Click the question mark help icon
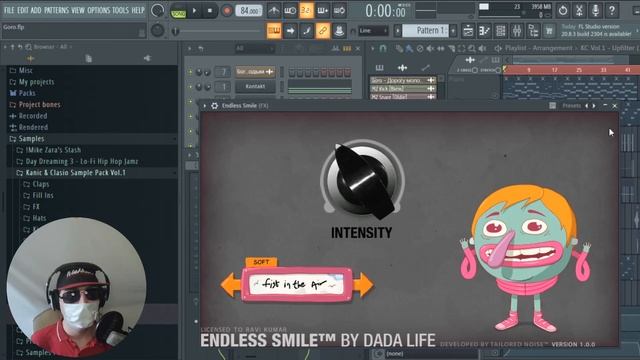The width and height of the screenshot is (640, 360). tap(612, 11)
